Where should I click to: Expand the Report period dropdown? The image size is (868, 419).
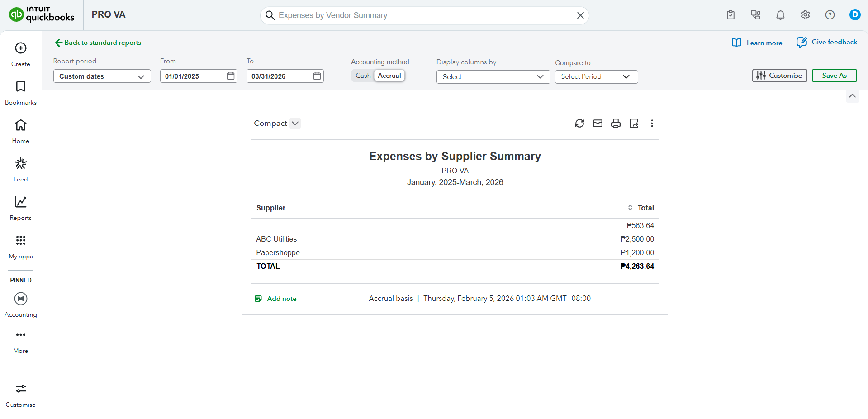pos(102,76)
